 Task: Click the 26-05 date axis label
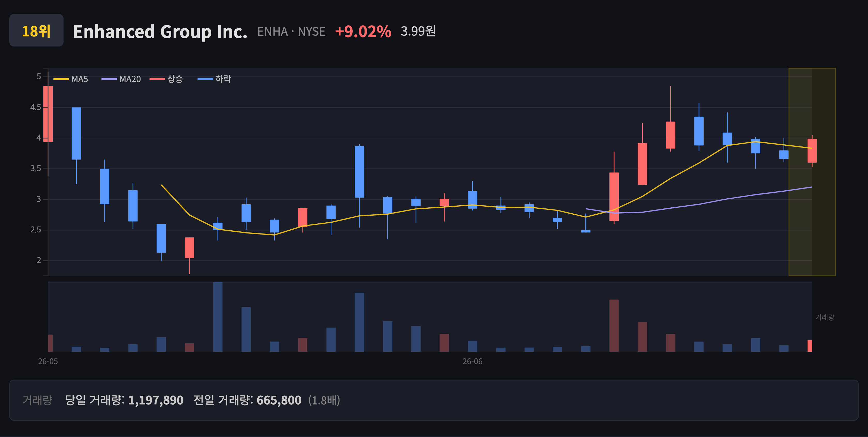click(x=48, y=361)
